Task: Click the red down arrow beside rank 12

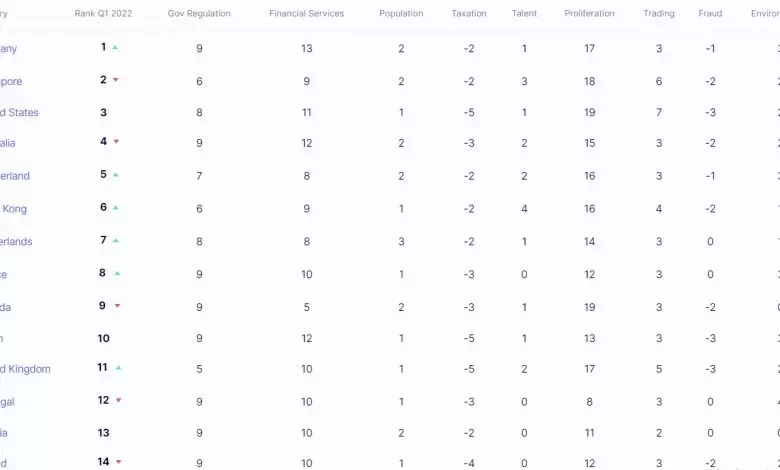Action: pos(119,400)
